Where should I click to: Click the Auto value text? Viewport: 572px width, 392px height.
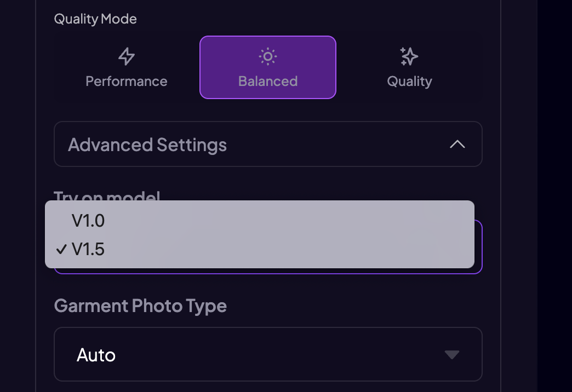click(x=96, y=355)
